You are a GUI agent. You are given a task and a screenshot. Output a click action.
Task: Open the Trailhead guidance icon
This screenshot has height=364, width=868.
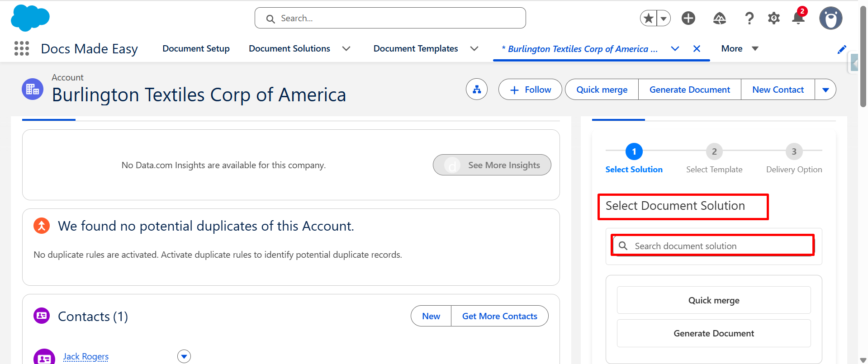(x=720, y=18)
